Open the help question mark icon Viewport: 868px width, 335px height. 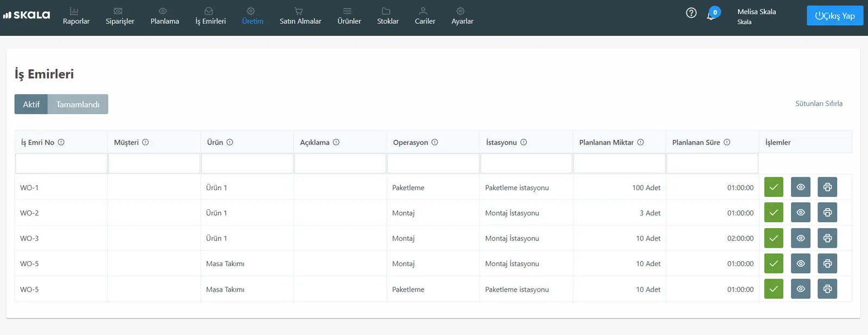click(x=691, y=13)
